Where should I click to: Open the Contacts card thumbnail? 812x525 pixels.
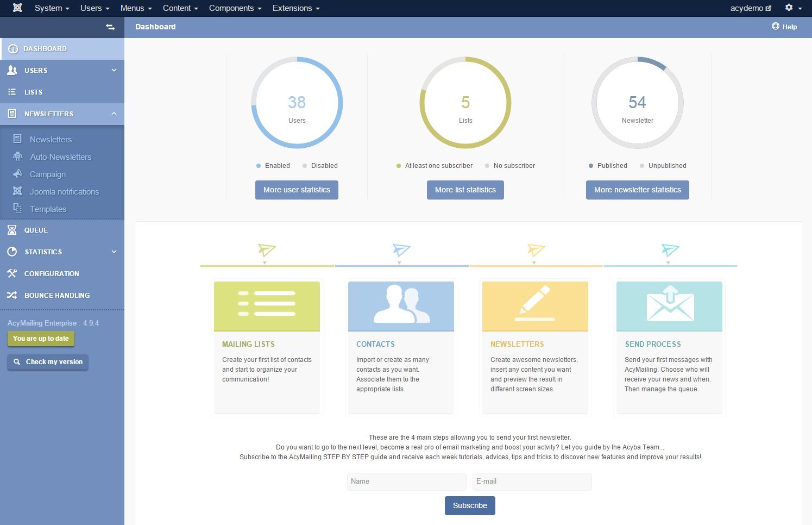tap(401, 307)
